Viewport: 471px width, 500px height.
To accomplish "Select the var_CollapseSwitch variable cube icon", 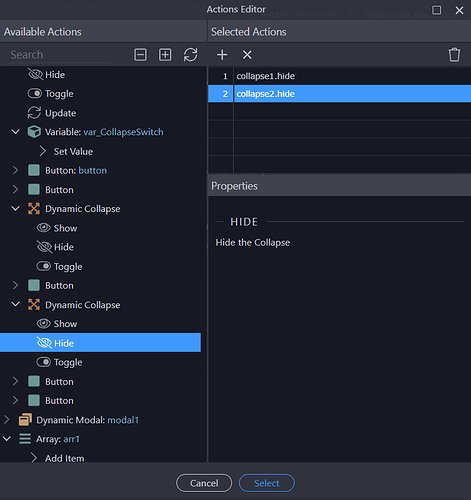I will (x=34, y=132).
